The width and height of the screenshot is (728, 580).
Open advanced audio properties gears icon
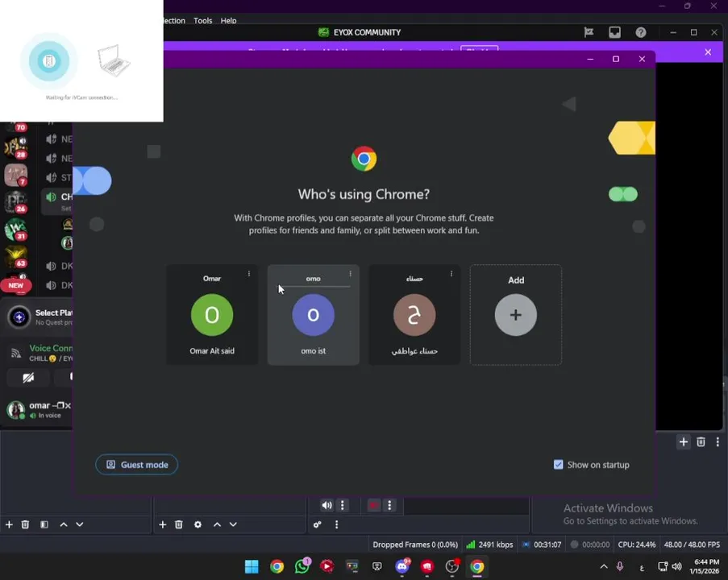point(317,524)
